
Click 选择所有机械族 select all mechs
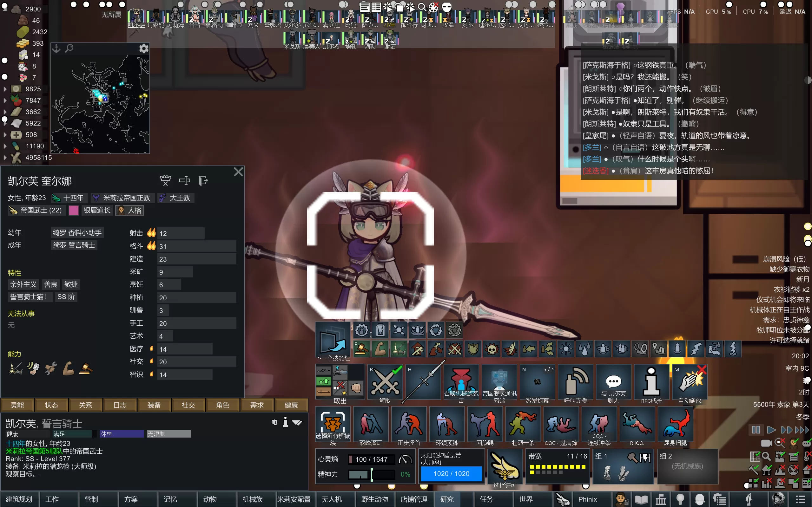[x=333, y=424]
